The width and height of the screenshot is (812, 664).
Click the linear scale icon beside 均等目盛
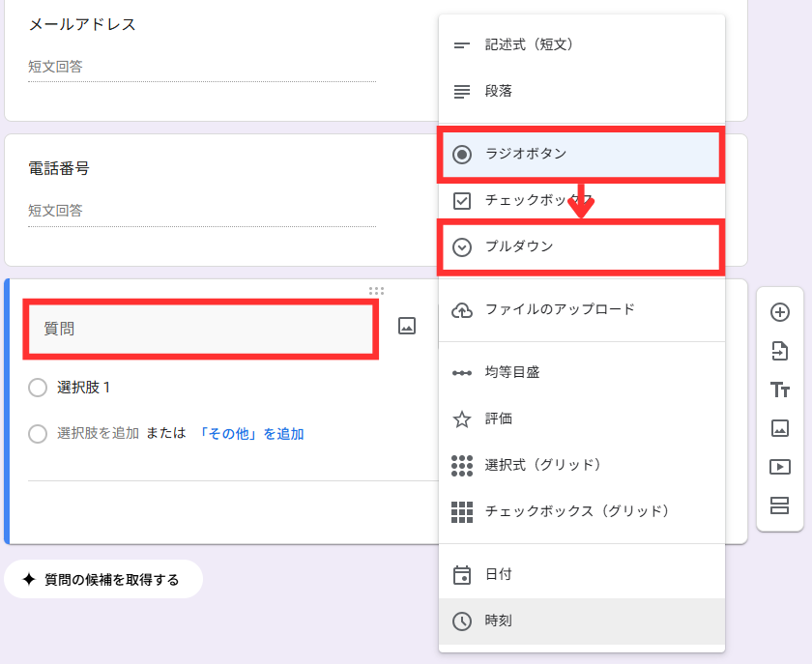[462, 373]
